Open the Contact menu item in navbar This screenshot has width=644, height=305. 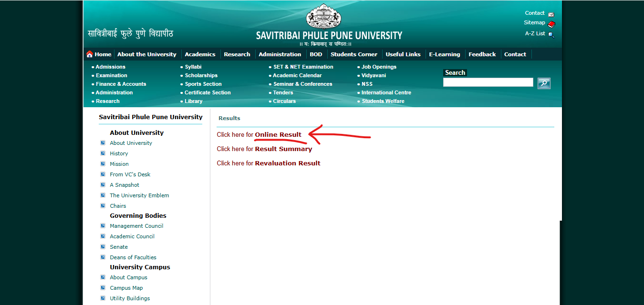click(x=515, y=54)
